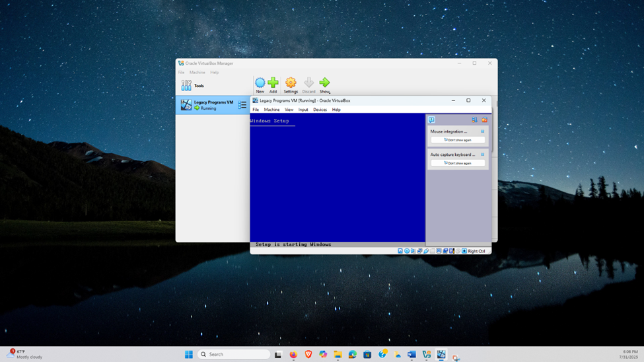Click the green Add machine icon
The image size is (644, 362).
(x=273, y=83)
